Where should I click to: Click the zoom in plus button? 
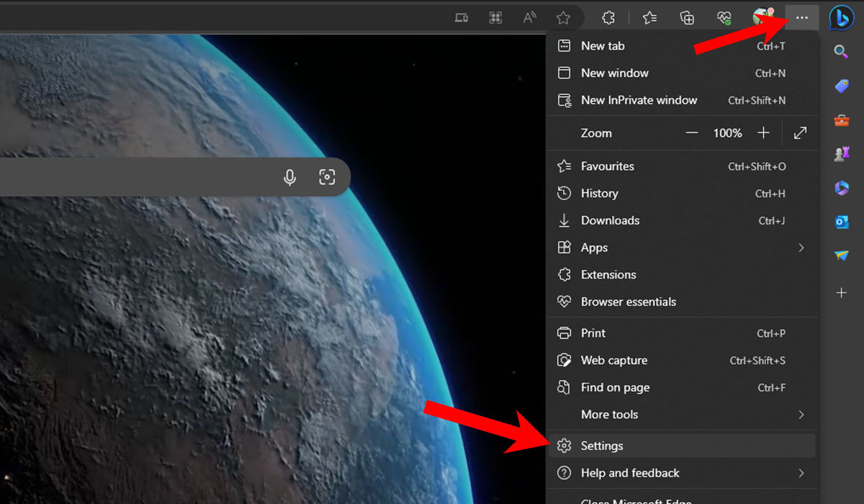(x=764, y=132)
